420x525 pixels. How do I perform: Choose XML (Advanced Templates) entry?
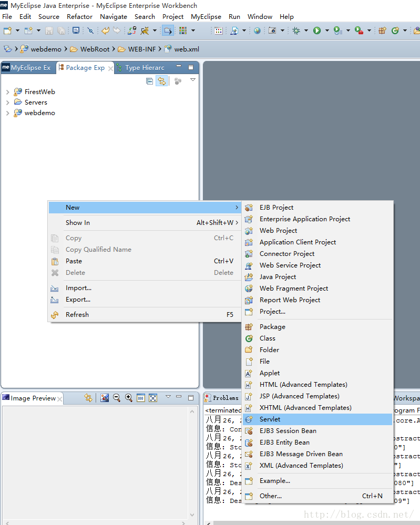click(x=317, y=466)
